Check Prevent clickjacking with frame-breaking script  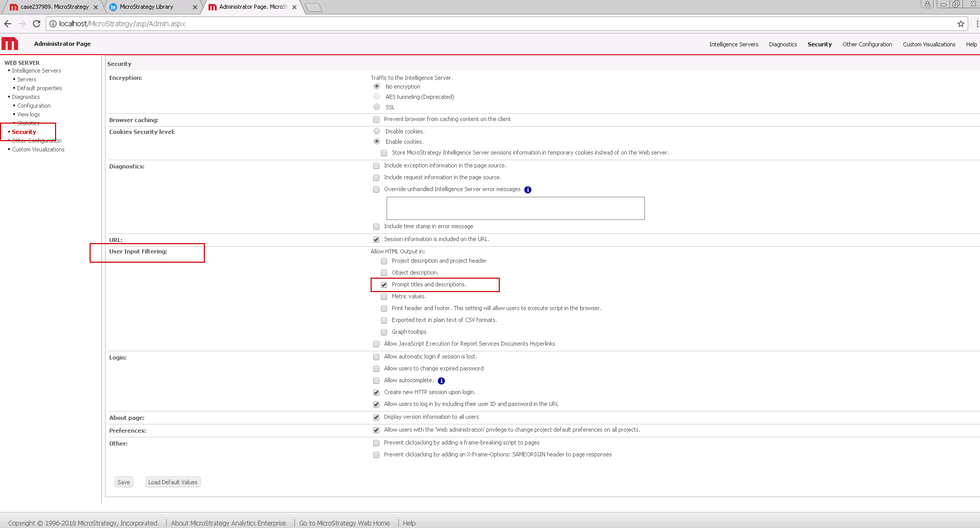pos(376,443)
